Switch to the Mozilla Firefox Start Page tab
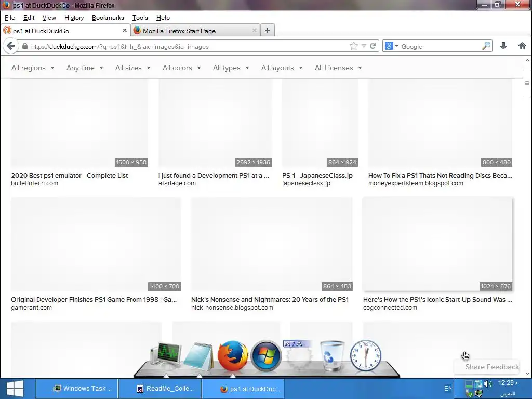 click(195, 31)
